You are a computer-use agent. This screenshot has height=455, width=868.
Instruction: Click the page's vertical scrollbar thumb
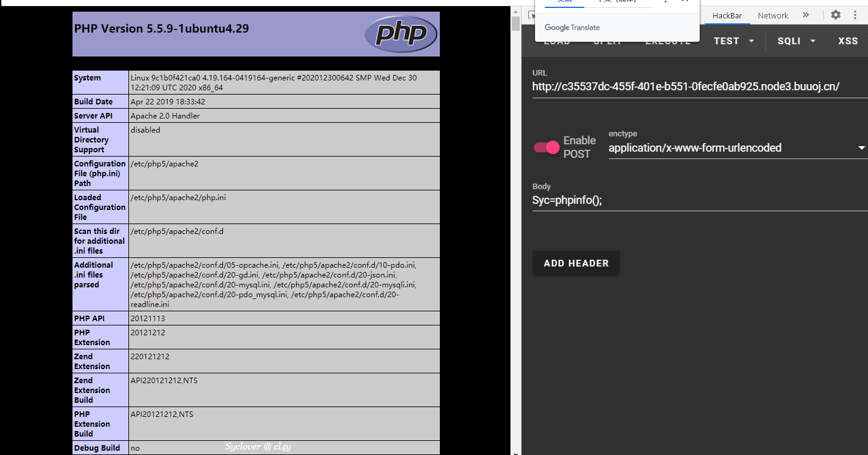pos(516,25)
